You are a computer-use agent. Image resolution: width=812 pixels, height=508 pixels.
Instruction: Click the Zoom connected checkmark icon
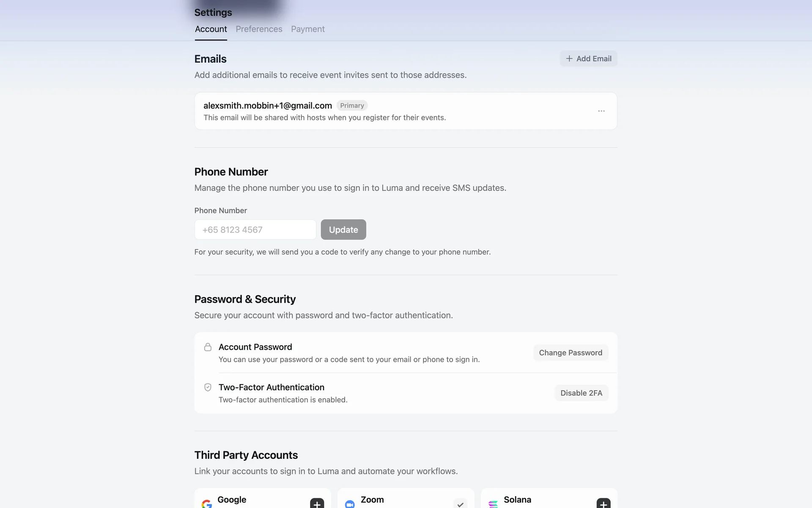460,504
